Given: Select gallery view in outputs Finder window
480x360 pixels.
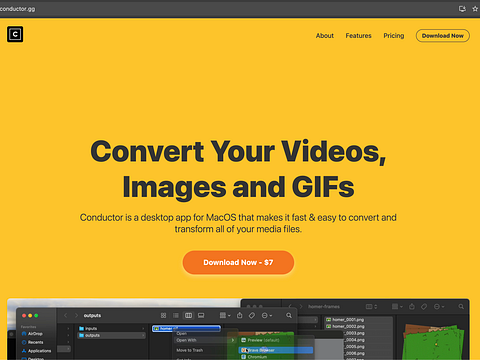Looking at the screenshot, I should [x=201, y=315].
